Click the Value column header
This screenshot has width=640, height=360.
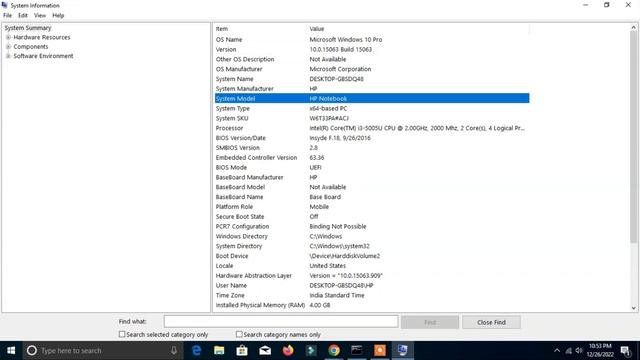click(418, 29)
